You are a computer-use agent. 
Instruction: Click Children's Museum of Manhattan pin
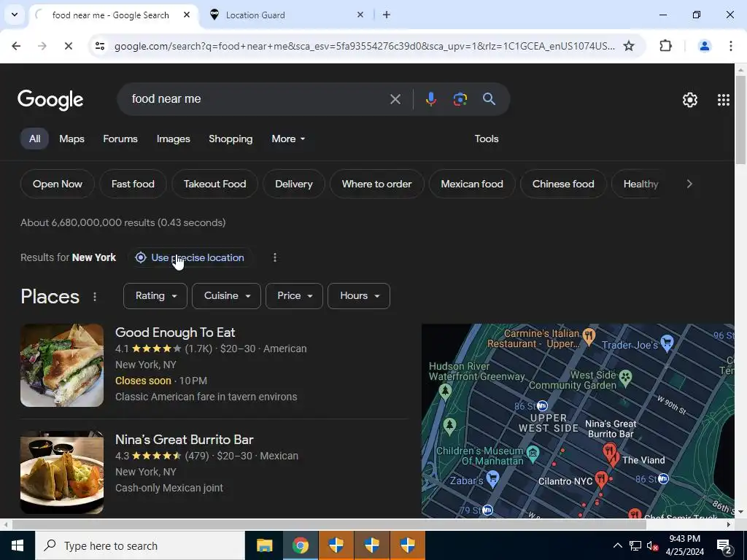pyautogui.click(x=533, y=452)
